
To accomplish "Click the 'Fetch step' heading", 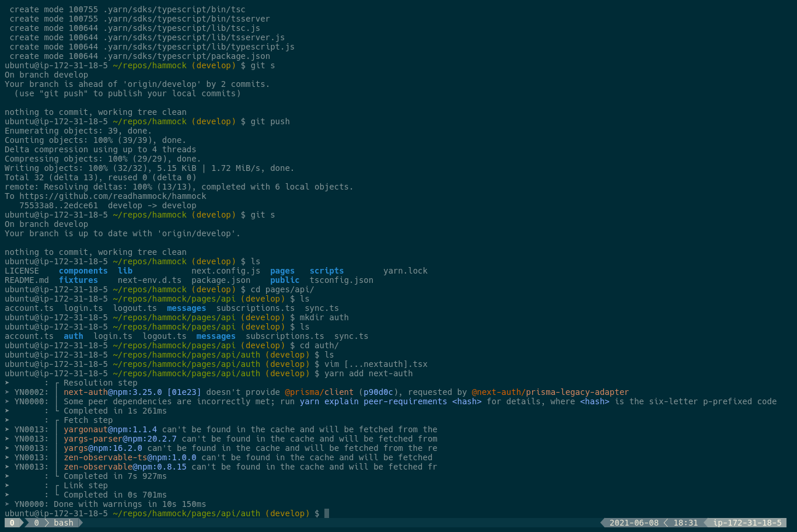I will click(x=88, y=420).
